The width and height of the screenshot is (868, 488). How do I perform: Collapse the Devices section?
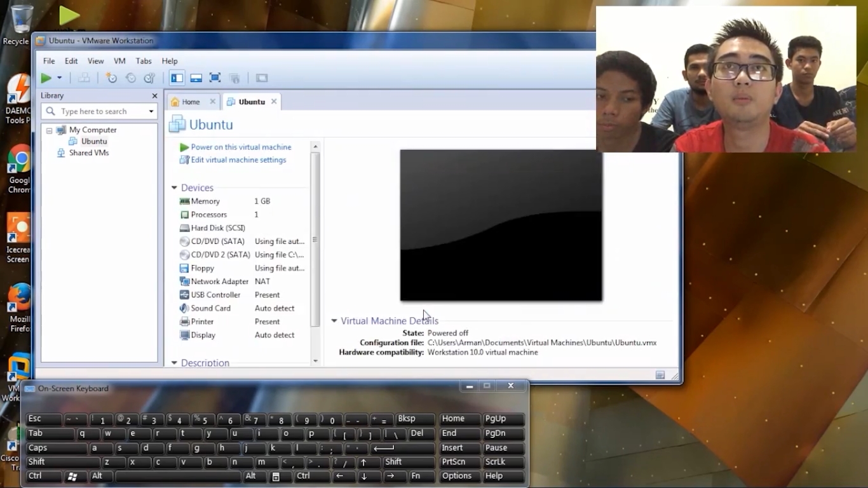(174, 188)
